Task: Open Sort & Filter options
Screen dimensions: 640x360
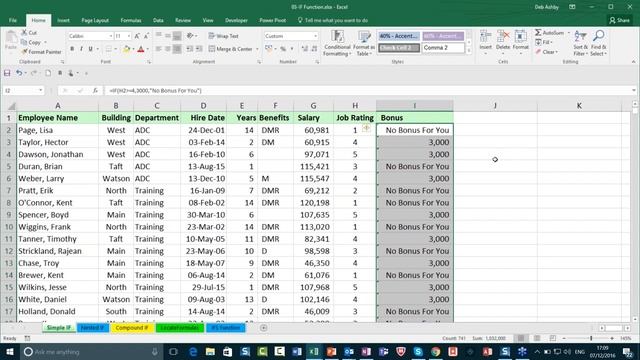Action: [580, 43]
